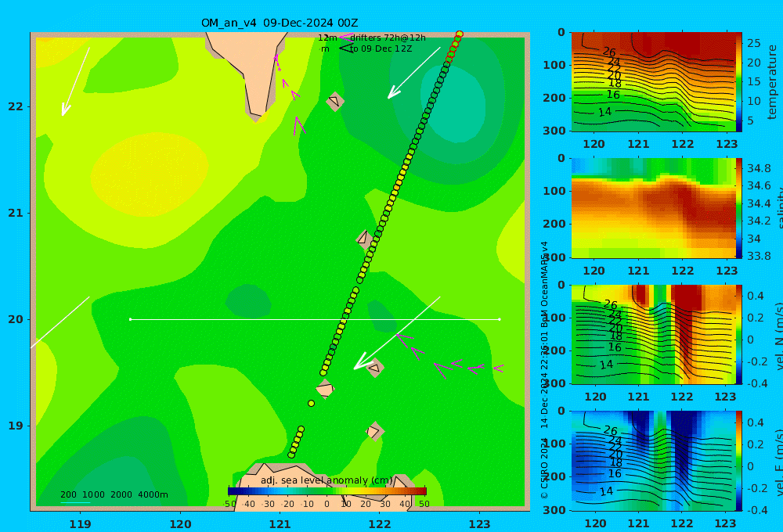Image resolution: width=783 pixels, height=532 pixels.
Task: Click longitude label "122" under main map
Action: pos(380,524)
